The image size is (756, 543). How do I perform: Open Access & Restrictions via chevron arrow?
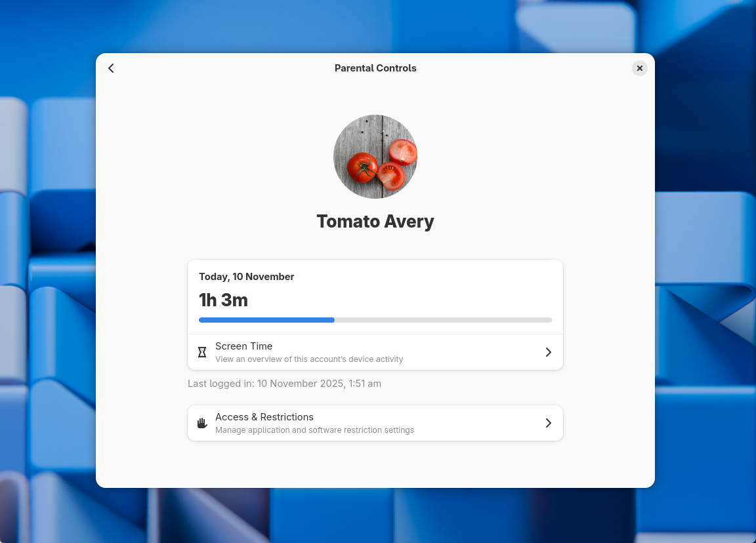(x=548, y=423)
